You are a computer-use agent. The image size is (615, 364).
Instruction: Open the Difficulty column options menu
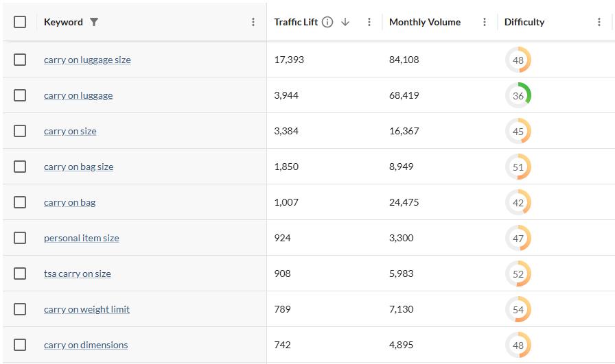(599, 22)
